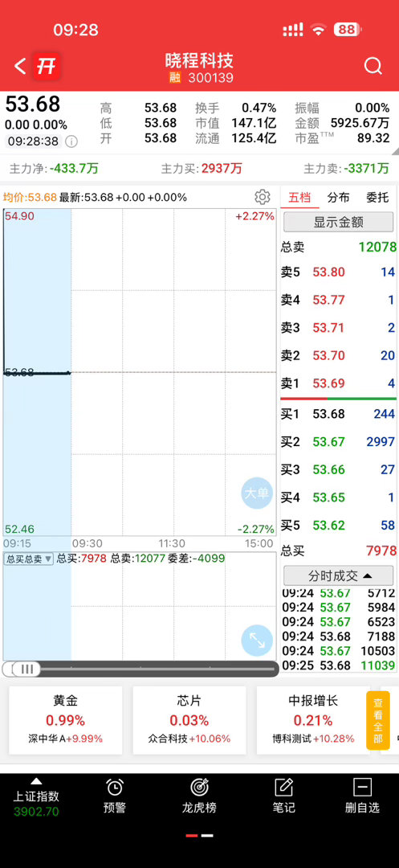Tap the status bar clock 09:28
This screenshot has height=868, width=399.
coord(75,30)
